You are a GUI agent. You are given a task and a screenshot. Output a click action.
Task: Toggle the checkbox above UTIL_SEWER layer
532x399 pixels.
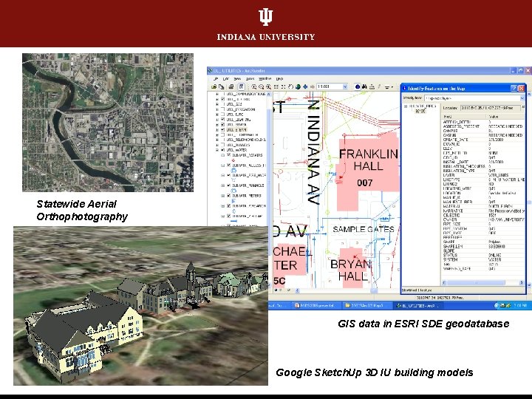[x=223, y=120]
